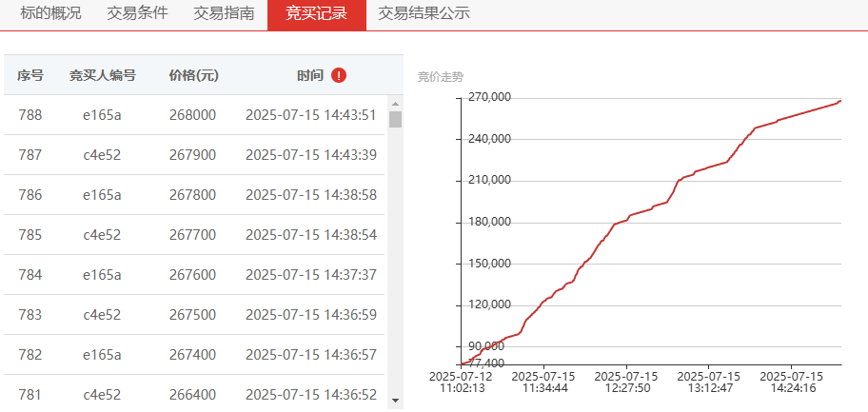Viewport: 868px width, 412px height.
Task: Click the 2025-07-15 11:34:44 axis label
Action: pyautogui.click(x=544, y=383)
